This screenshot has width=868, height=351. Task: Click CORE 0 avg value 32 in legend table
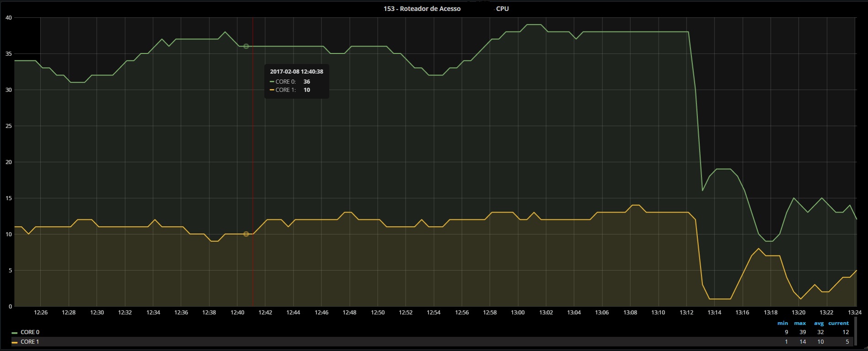820,332
